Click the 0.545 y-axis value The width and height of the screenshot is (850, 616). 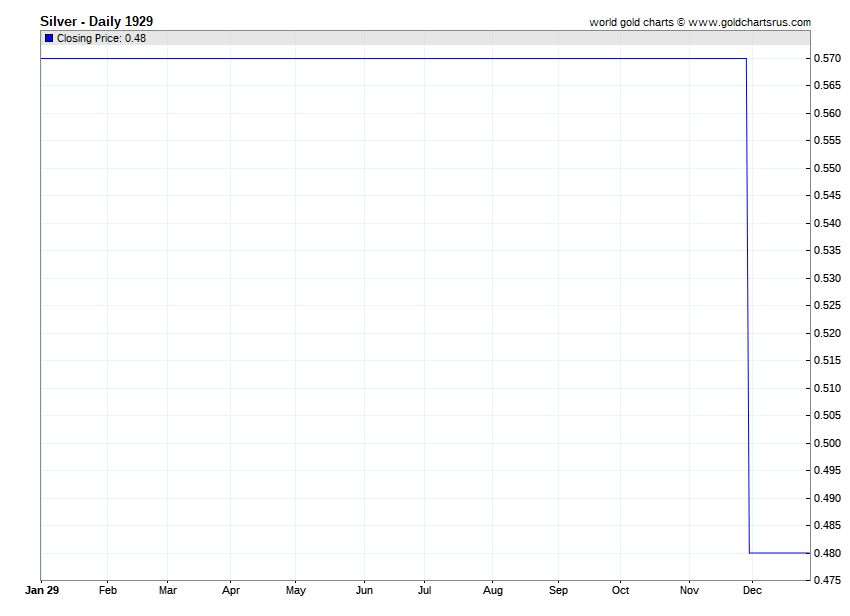pyautogui.click(x=827, y=195)
